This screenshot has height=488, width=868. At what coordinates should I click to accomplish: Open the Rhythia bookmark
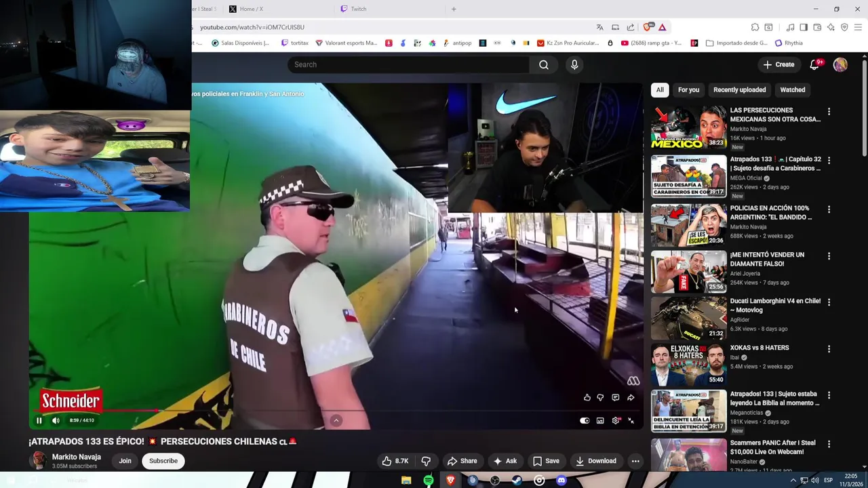789,43
